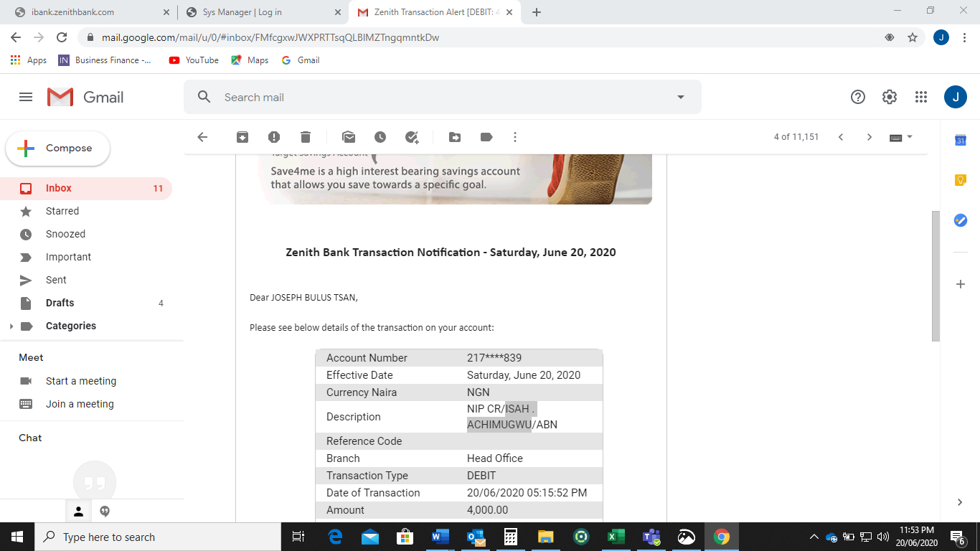This screenshot has height=551, width=980.
Task: Open Word from taskbar
Action: [x=440, y=537]
